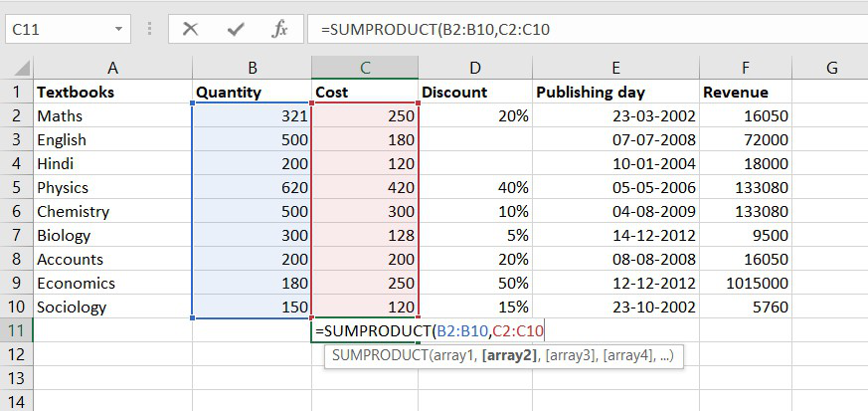
Task: Open Insert Function fx dialog
Action: 279,30
